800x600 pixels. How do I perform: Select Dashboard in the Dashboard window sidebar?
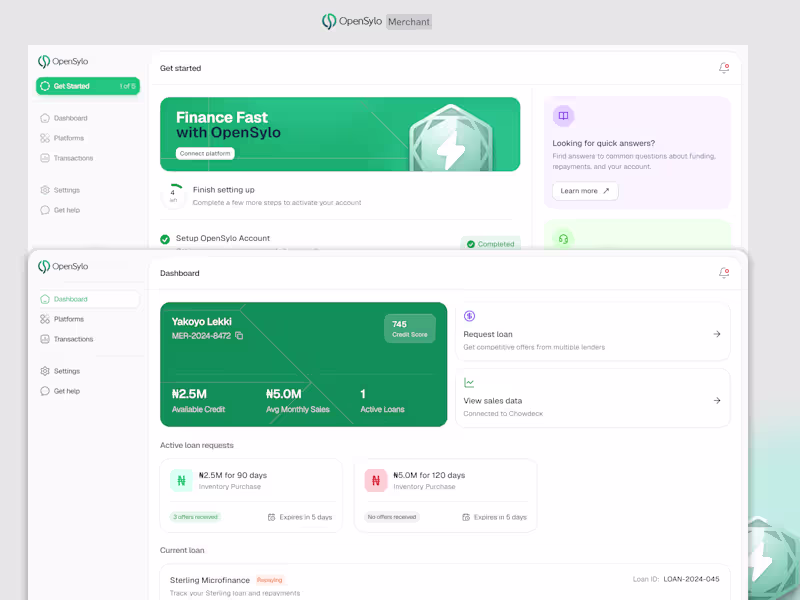(x=88, y=299)
